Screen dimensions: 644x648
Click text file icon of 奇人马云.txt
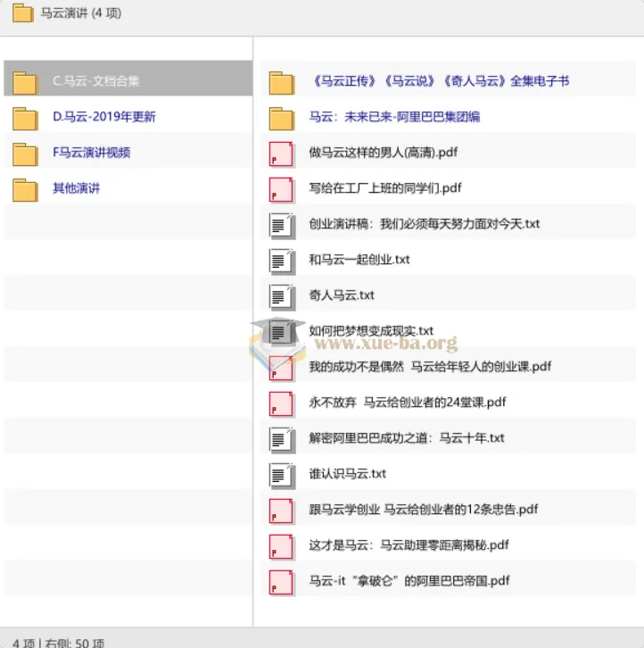282,297
